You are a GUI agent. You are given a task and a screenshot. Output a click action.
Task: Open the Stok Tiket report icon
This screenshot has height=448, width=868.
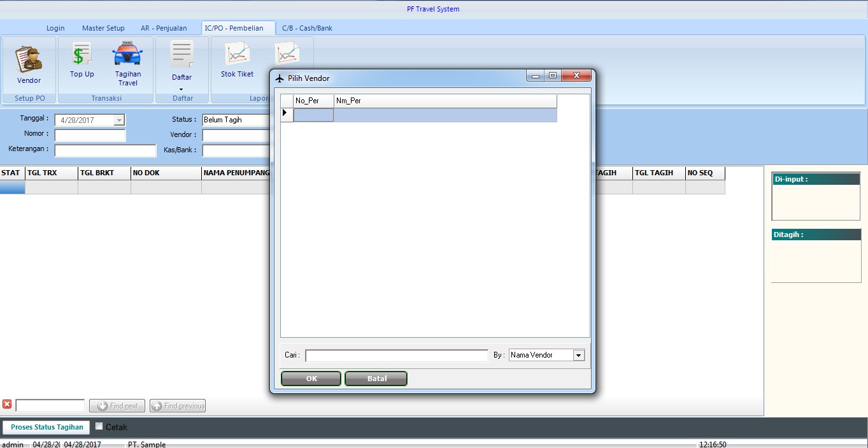tap(237, 55)
